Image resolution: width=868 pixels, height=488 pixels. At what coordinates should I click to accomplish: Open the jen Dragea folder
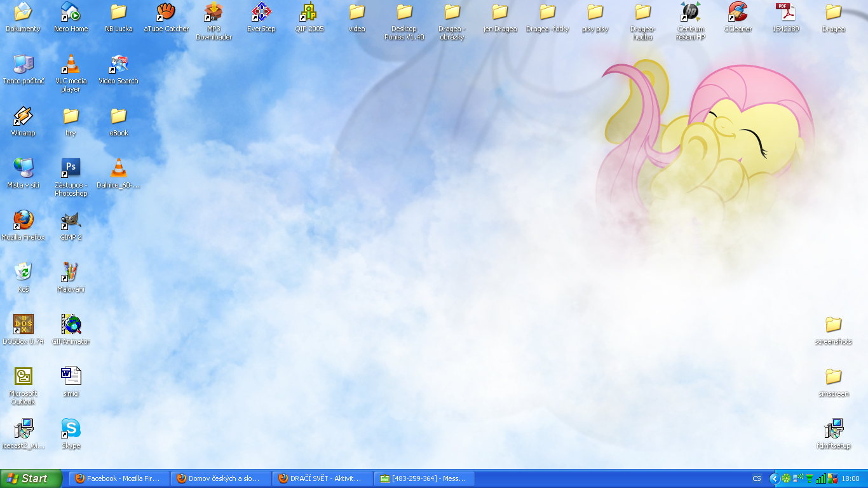coord(499,17)
